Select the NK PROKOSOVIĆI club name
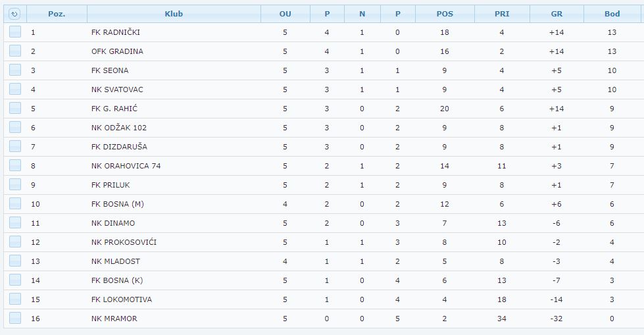The image size is (644, 335). [124, 242]
